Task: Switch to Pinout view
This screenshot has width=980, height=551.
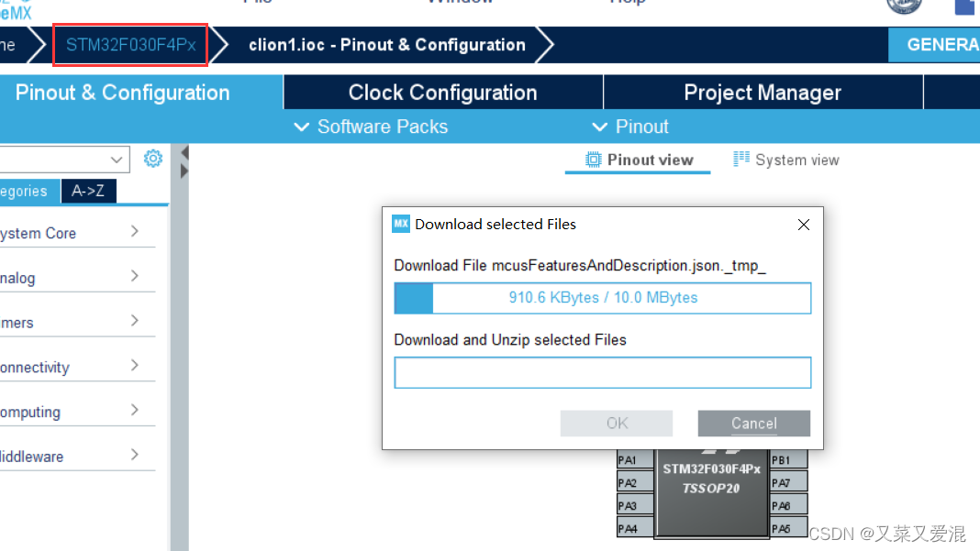Action: [639, 160]
